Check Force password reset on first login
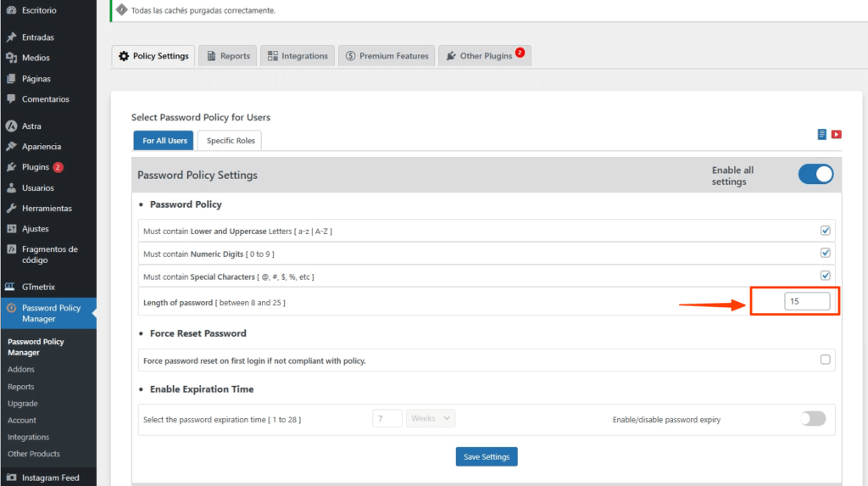The image size is (868, 486). tap(825, 360)
